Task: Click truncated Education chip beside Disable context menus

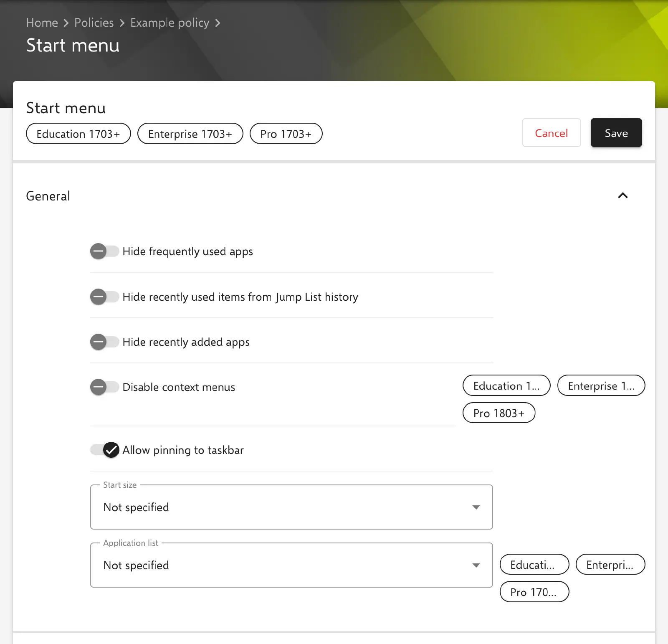Action: [506, 385]
